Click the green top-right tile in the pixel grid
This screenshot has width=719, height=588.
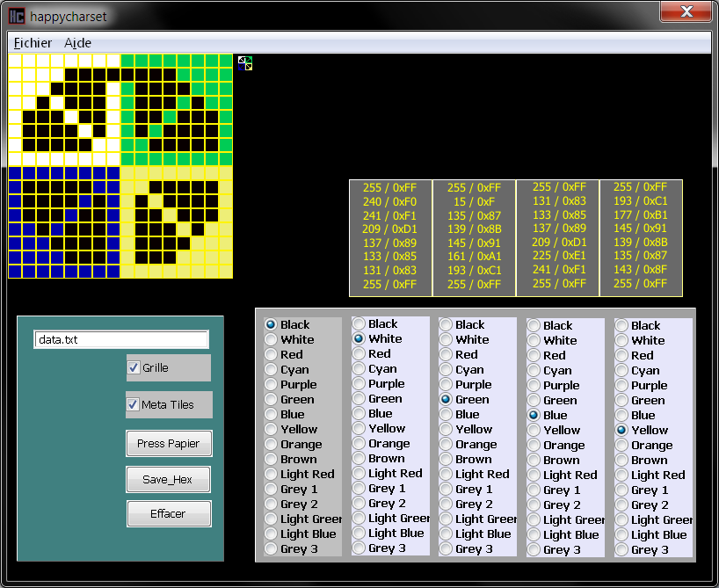tap(177, 109)
